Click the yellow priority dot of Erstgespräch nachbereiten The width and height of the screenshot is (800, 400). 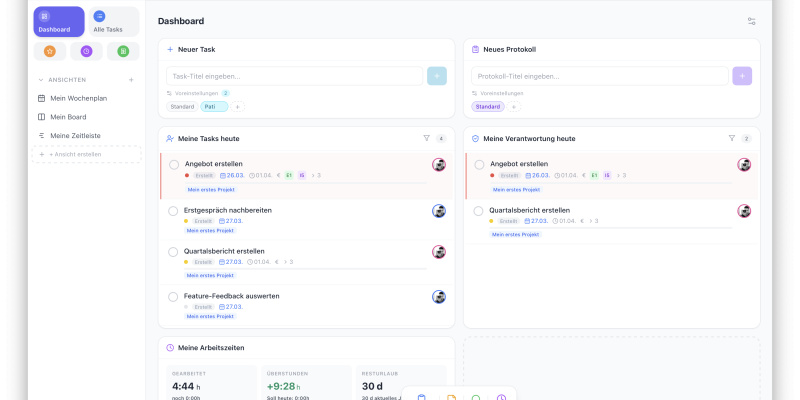(x=186, y=221)
